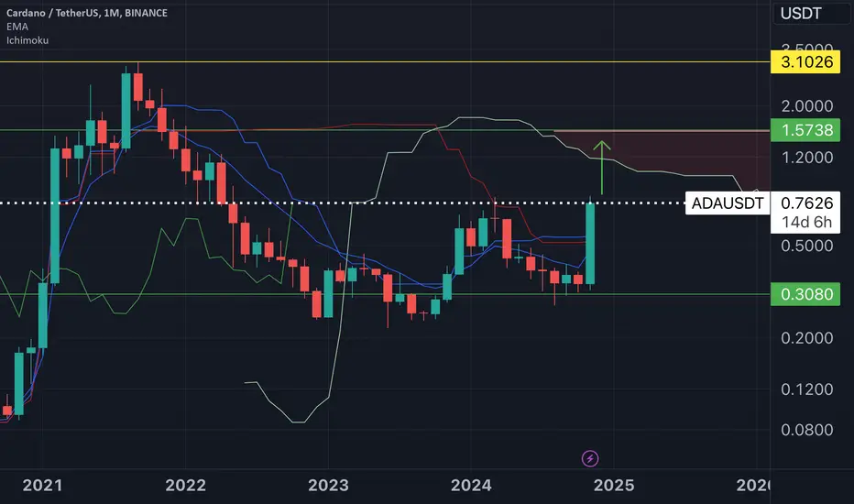Click the 2021 label on time axis
The width and height of the screenshot is (854, 504).
click(42, 485)
